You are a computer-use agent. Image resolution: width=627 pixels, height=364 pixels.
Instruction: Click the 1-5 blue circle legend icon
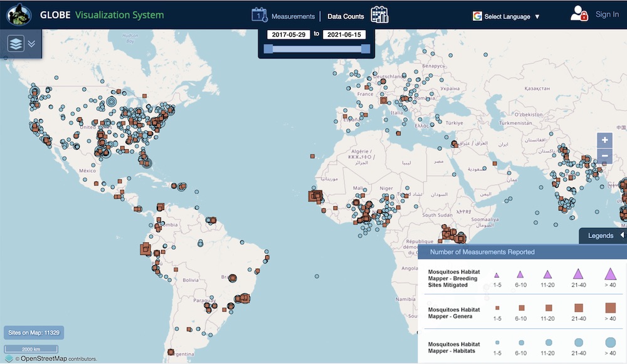pyautogui.click(x=497, y=343)
